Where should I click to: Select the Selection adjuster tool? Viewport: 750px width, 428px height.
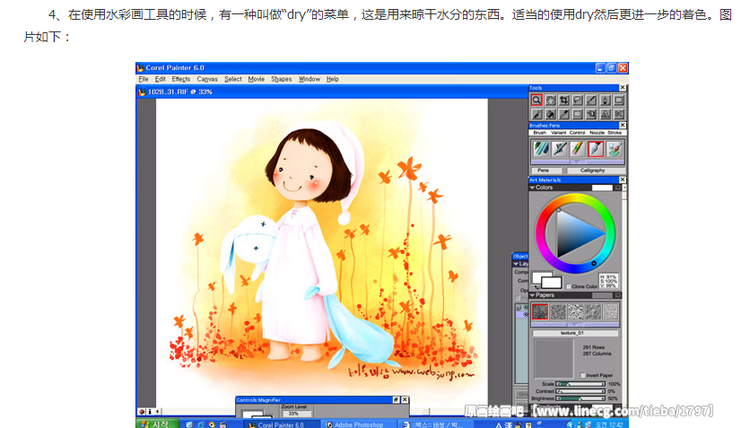click(x=592, y=114)
